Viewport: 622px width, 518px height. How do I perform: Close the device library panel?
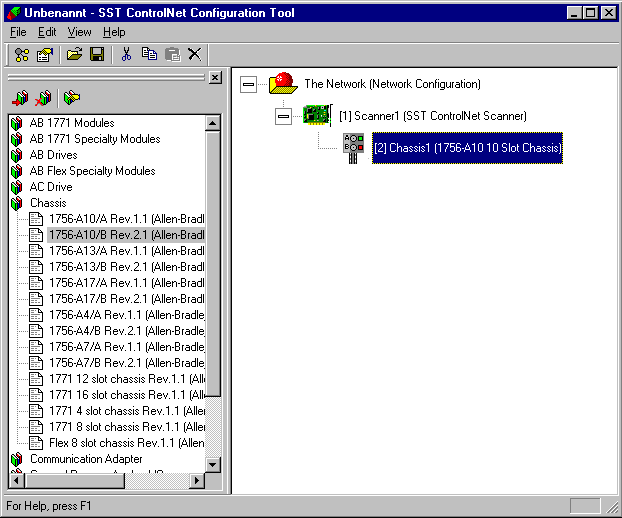coord(215,77)
